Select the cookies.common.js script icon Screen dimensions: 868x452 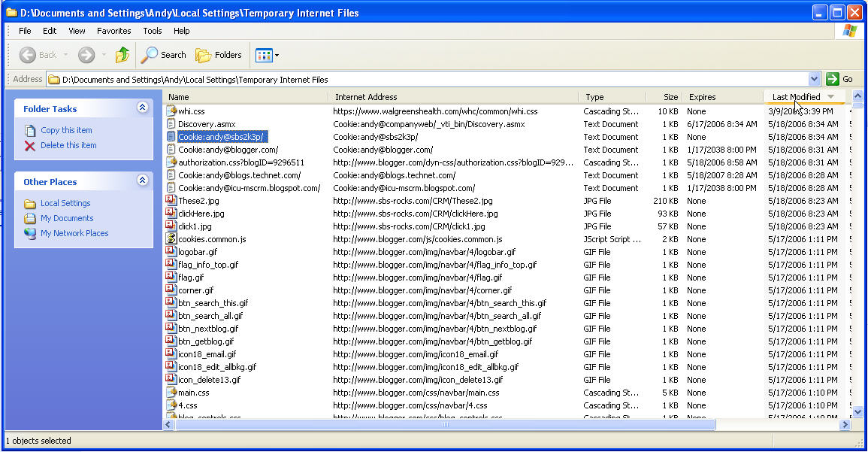pos(171,238)
